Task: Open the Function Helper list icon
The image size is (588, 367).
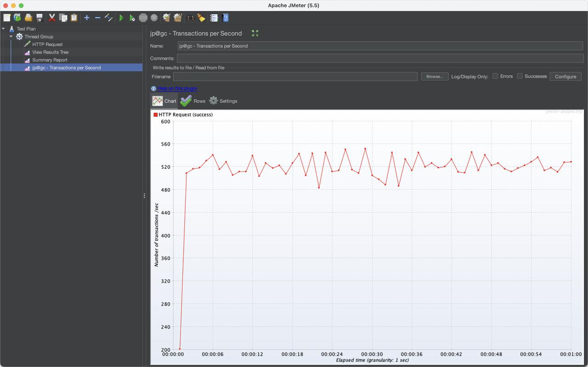Action: (x=214, y=18)
